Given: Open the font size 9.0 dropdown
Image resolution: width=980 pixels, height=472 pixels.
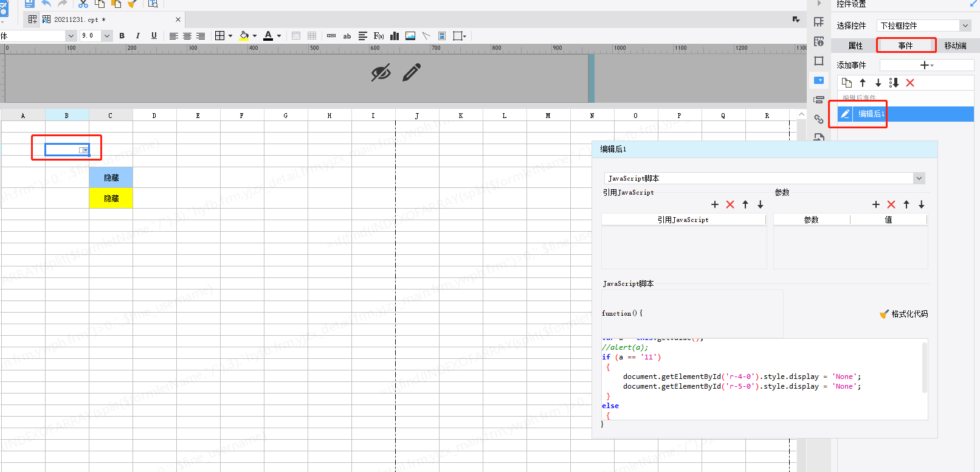Looking at the screenshot, I should pos(107,36).
